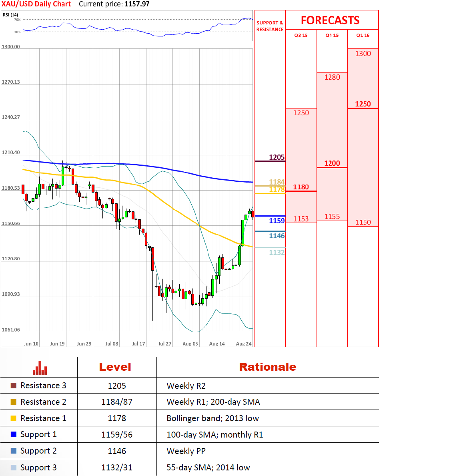Image resolution: width=461 pixels, height=476 pixels.
Task: Click the Aug 24 date axis label
Action: pyautogui.click(x=244, y=343)
